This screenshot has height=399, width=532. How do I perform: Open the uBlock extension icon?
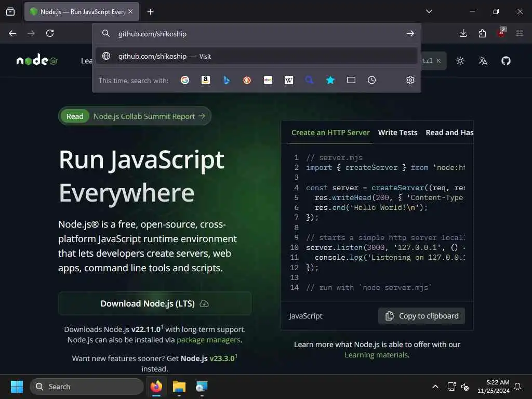coord(501,33)
